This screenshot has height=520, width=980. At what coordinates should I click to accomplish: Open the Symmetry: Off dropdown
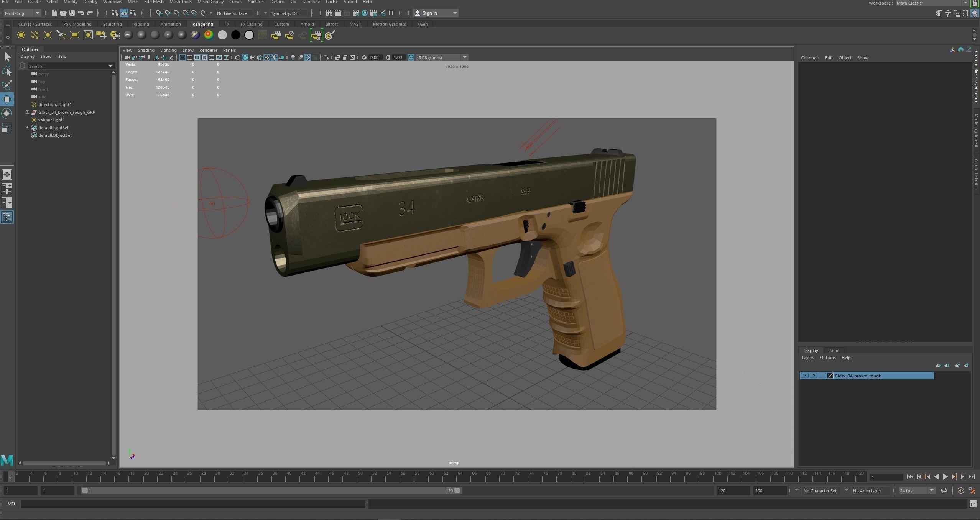pos(288,13)
